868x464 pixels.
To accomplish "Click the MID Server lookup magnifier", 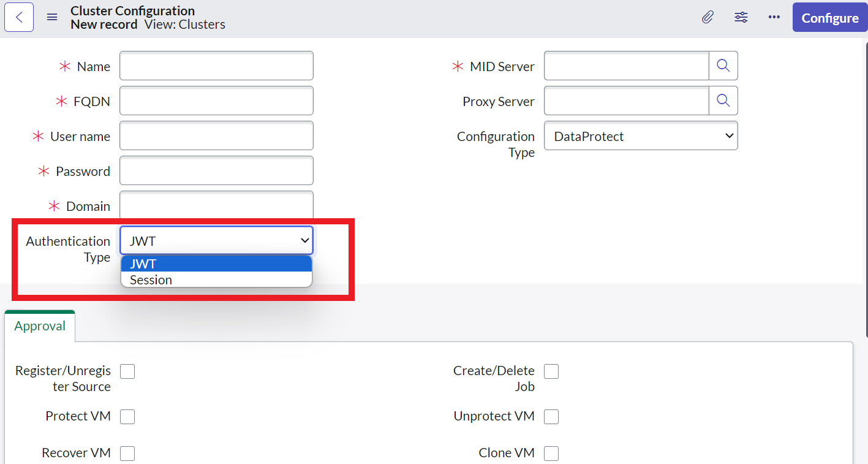I will pyautogui.click(x=723, y=66).
